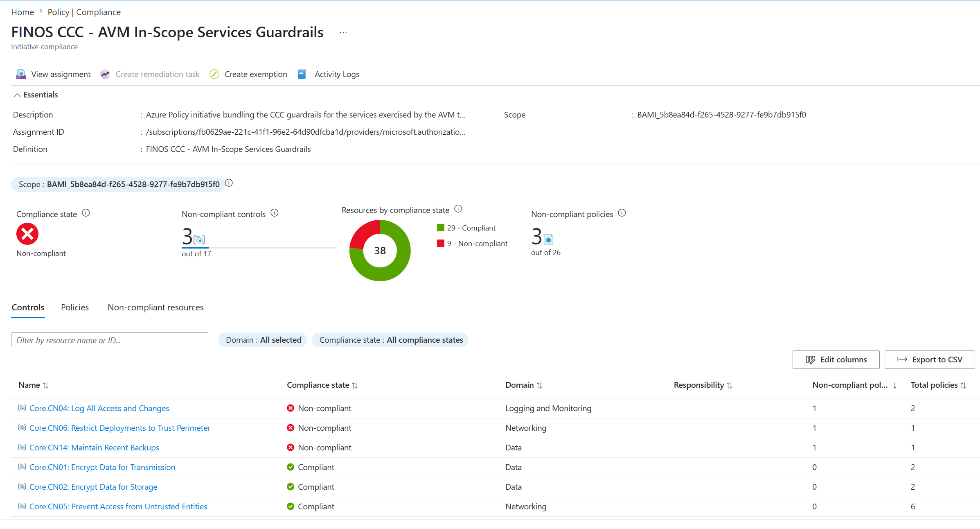
Task: Click control icon of Core.CN04 row
Action: click(22, 408)
